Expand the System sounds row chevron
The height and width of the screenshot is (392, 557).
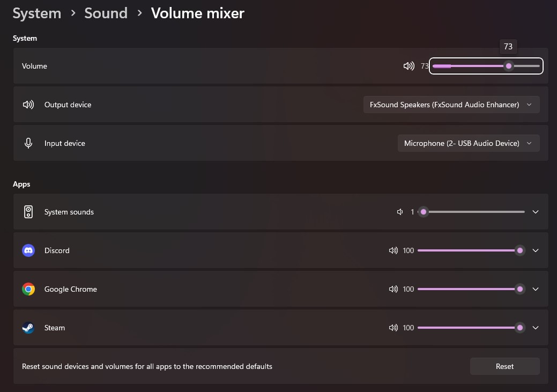(536, 212)
